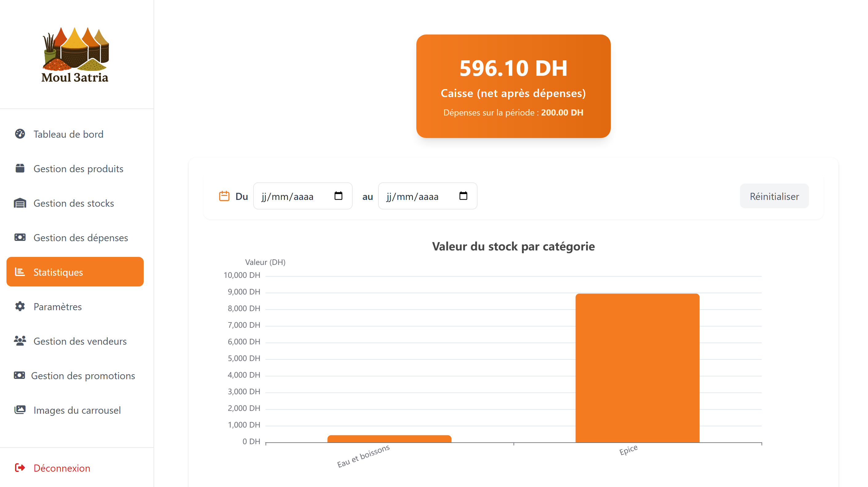
Task: Click the Paramètres gear icon
Action: (20, 306)
